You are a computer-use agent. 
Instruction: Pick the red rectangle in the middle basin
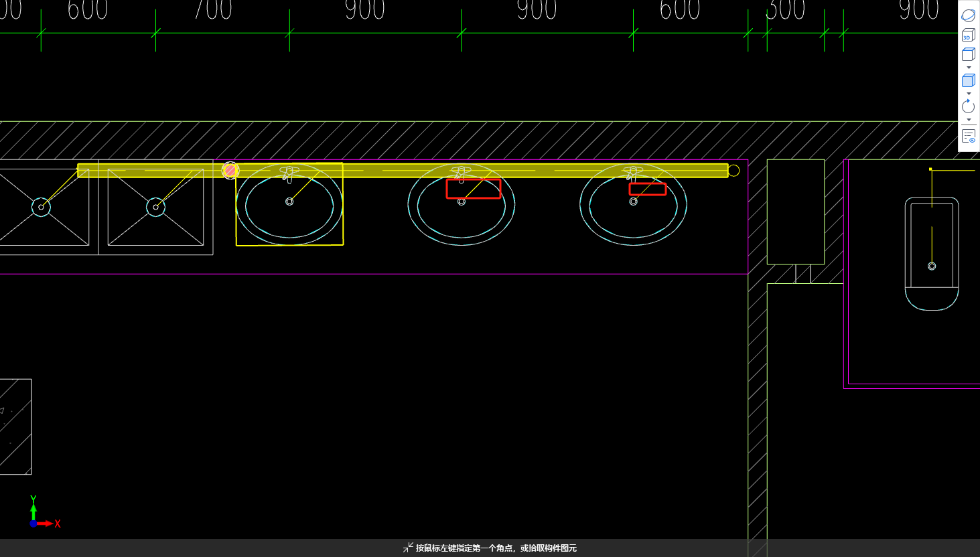click(474, 189)
